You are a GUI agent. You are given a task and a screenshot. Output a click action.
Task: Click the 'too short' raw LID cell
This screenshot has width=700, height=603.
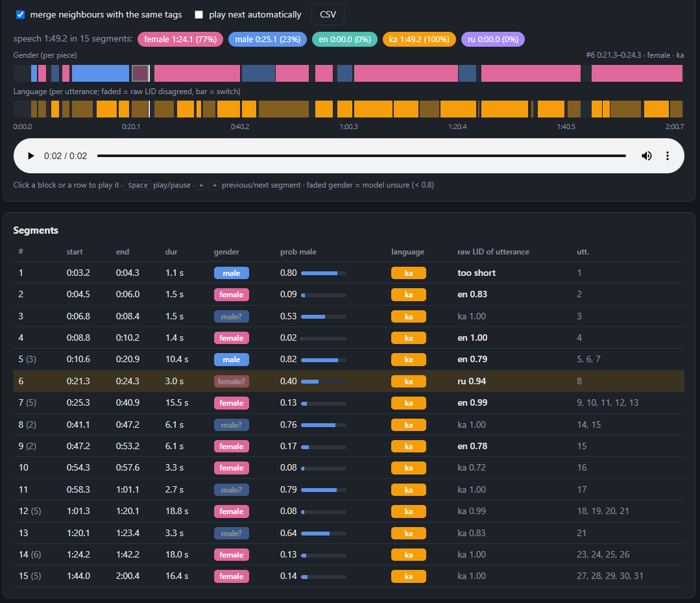[476, 273]
